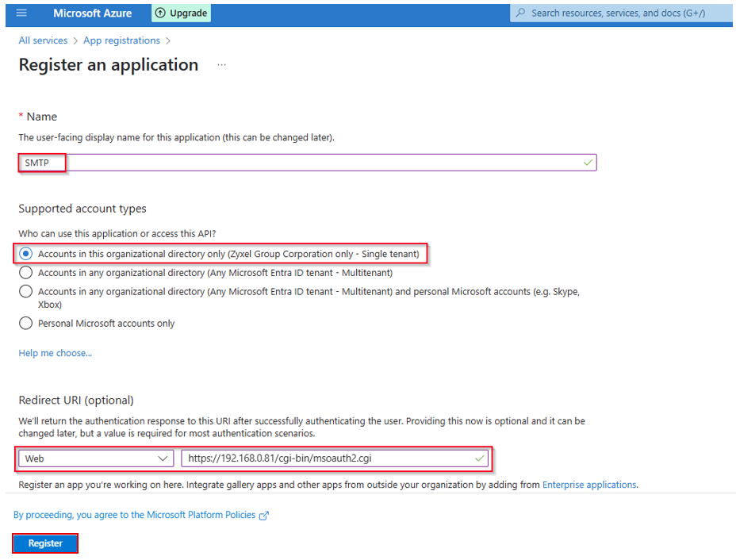This screenshot has width=736, height=560.
Task: Focus the Search resources, services, and docs box
Action: [621, 13]
